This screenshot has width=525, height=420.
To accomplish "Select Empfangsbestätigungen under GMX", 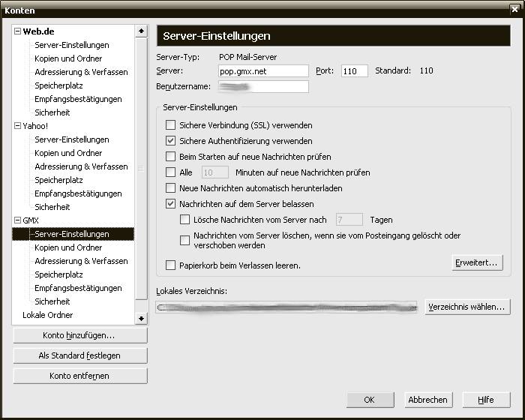I will pyautogui.click(x=78, y=288).
